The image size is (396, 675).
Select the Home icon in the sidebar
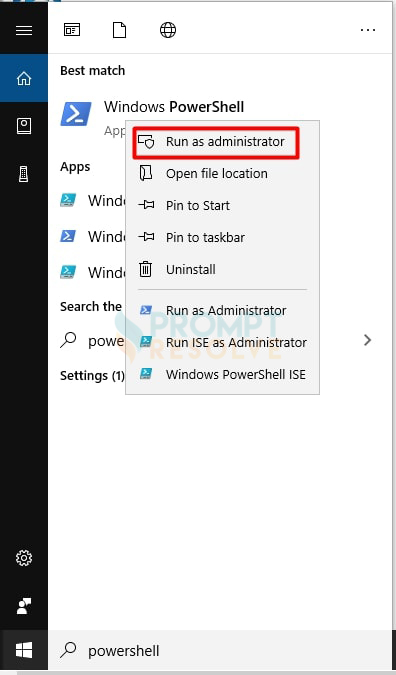[x=24, y=78]
